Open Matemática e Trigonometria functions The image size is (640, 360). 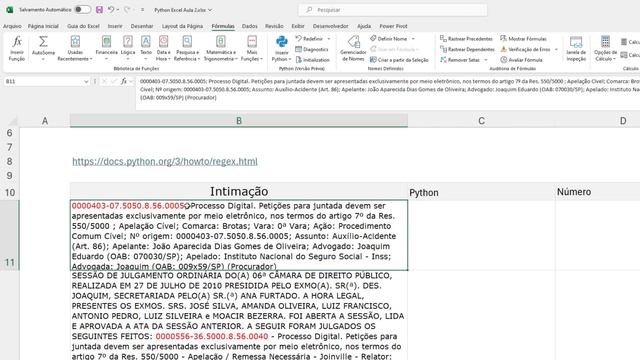(x=220, y=48)
